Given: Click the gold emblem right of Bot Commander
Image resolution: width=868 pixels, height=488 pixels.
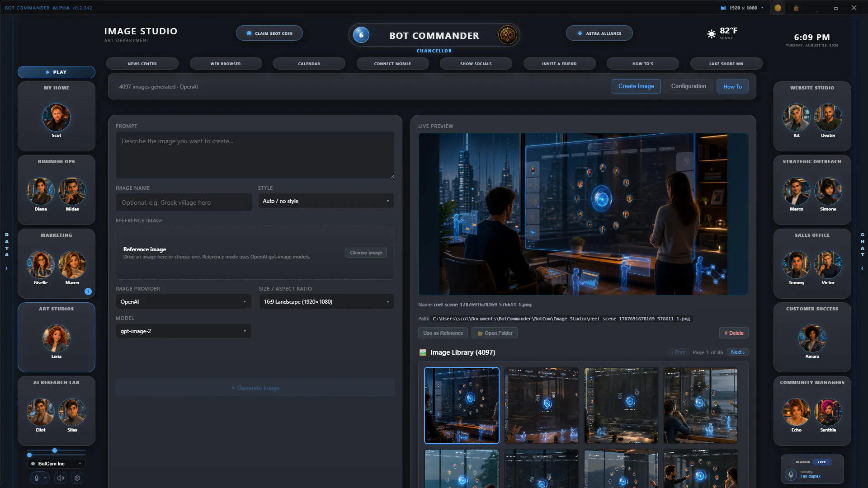Looking at the screenshot, I should 507,35.
